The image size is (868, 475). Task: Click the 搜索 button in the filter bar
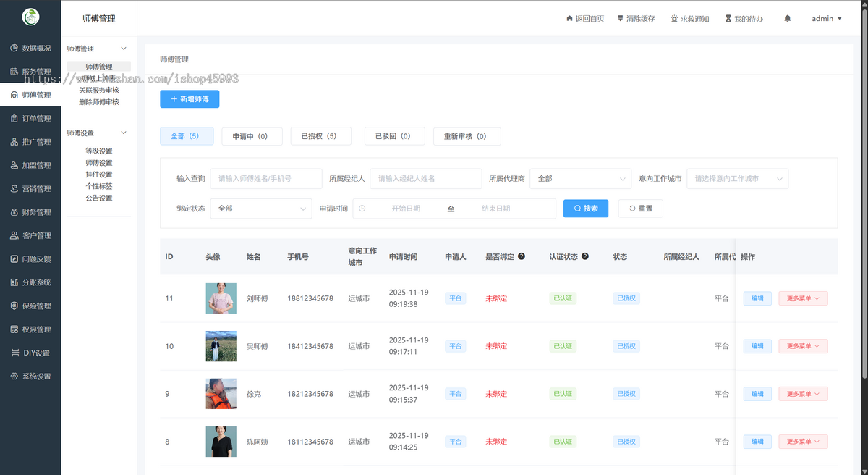(585, 208)
